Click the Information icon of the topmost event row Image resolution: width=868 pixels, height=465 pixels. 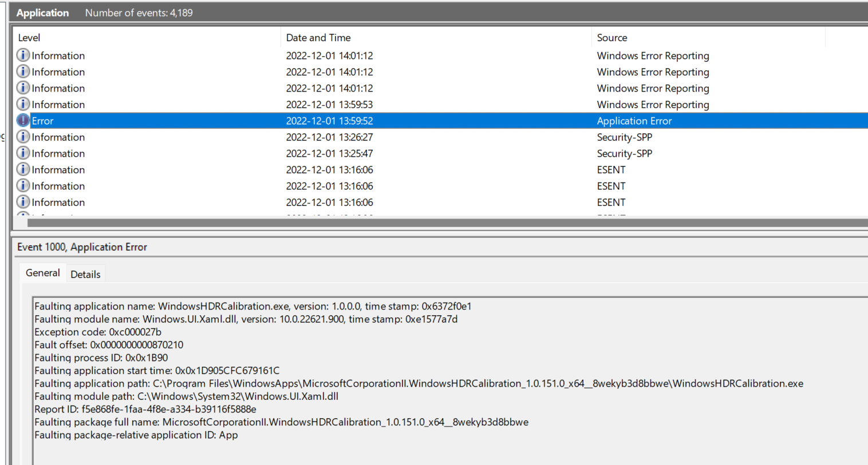[23, 55]
